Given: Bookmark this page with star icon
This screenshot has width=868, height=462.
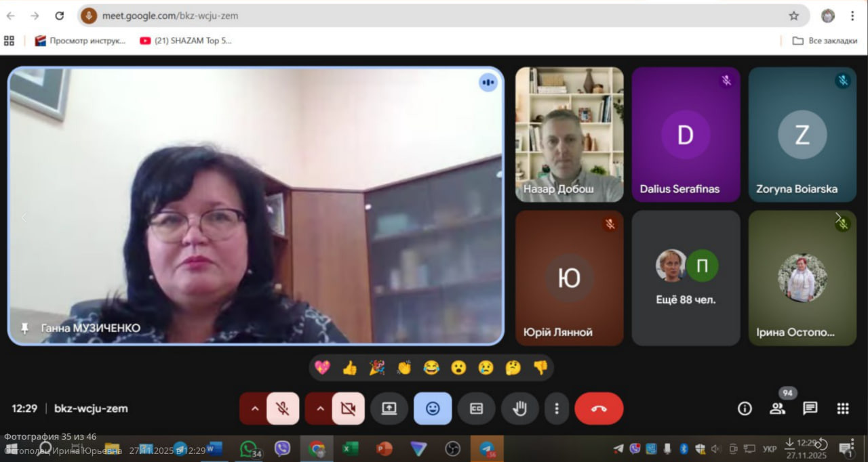Looking at the screenshot, I should pyautogui.click(x=793, y=16).
